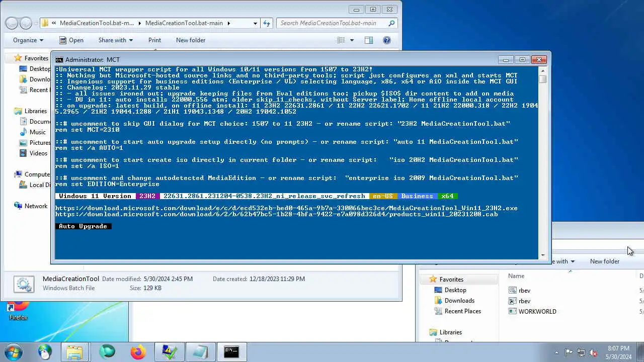The width and height of the screenshot is (644, 362).
Task: Open the notepad-style app on the taskbar
Action: point(200,352)
